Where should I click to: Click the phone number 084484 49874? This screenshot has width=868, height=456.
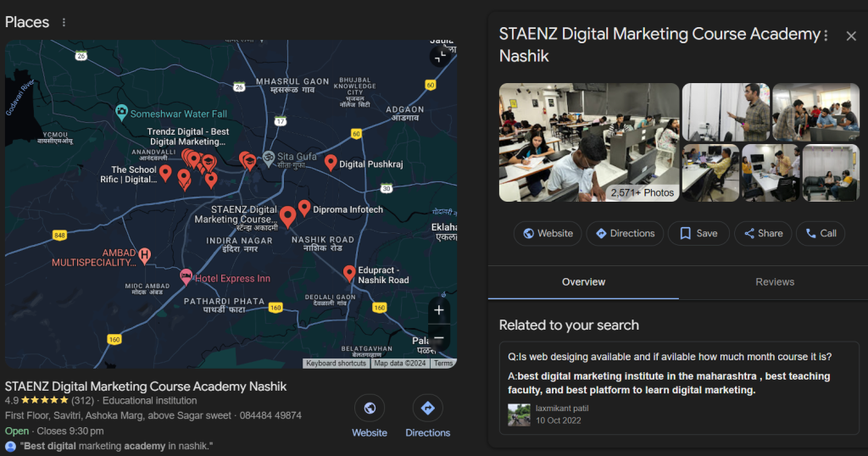tap(270, 415)
